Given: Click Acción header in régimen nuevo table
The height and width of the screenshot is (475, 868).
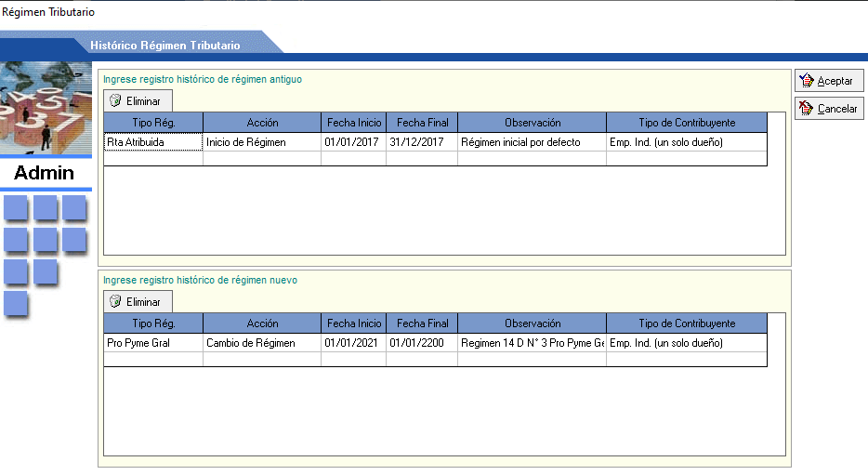Looking at the screenshot, I should click(x=262, y=323).
